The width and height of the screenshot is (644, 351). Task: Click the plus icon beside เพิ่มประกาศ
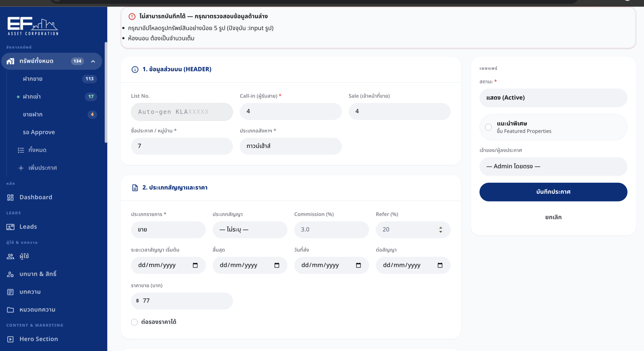click(x=21, y=168)
